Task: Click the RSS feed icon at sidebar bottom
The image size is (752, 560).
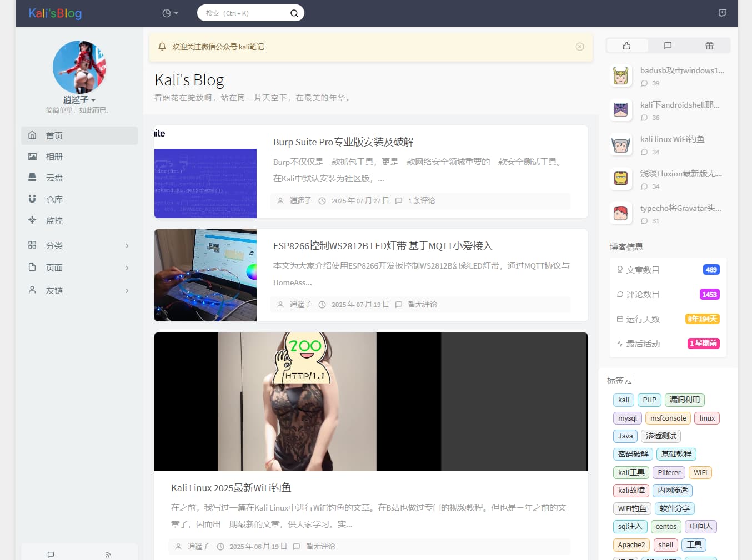Action: pos(108,554)
